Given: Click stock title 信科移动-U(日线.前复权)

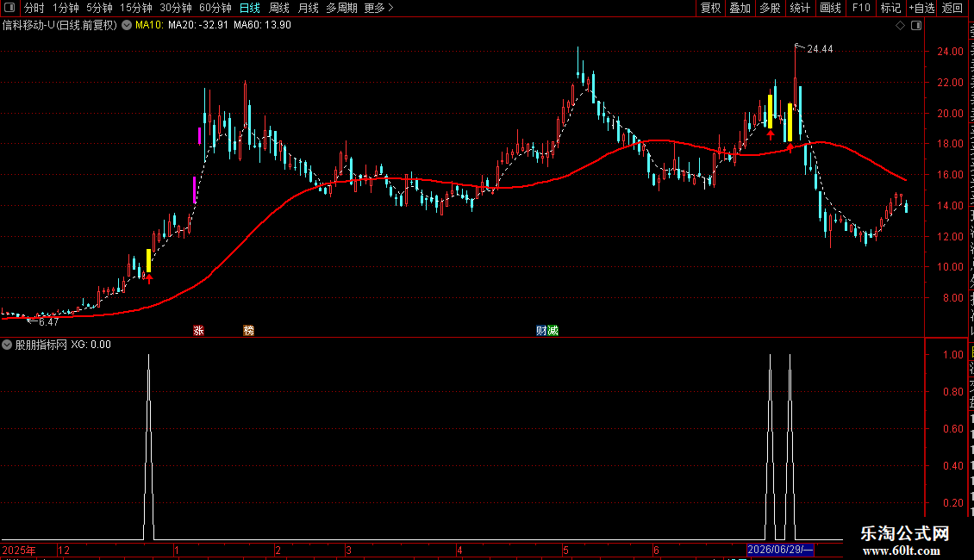Looking at the screenshot, I should (59, 25).
